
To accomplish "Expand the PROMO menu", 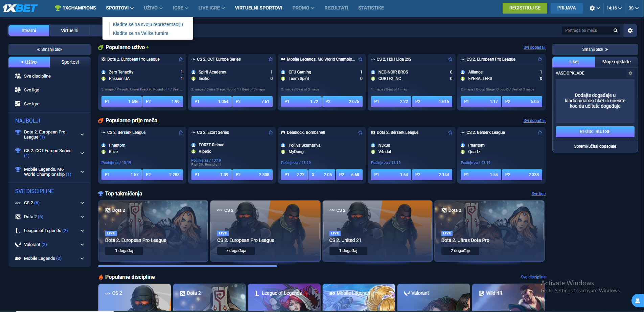I will coord(303,8).
